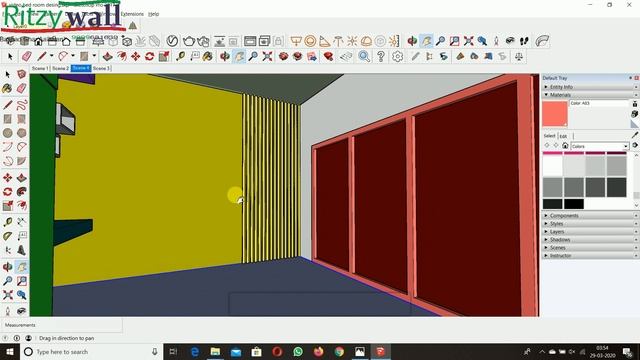This screenshot has width=640, height=360.
Task: Show the V-Ray frame buffer
Action: point(250,41)
